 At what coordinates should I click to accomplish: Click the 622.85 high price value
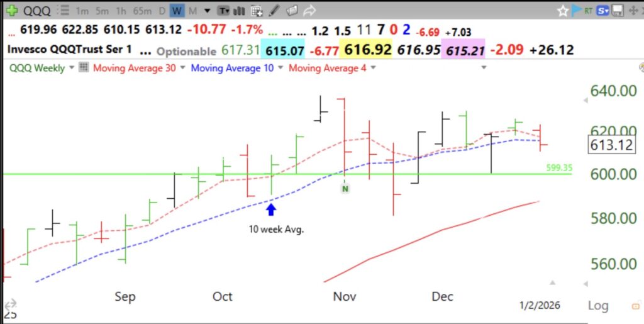click(x=80, y=30)
